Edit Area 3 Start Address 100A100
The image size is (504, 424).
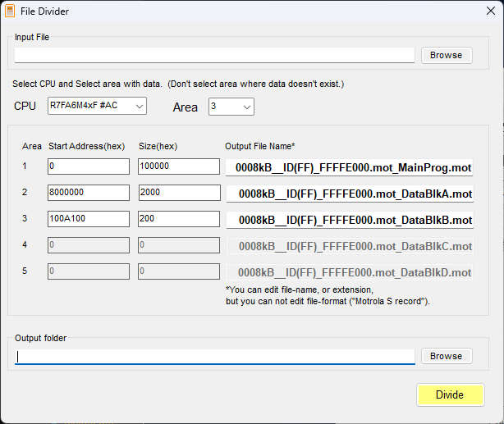pyautogui.click(x=88, y=219)
